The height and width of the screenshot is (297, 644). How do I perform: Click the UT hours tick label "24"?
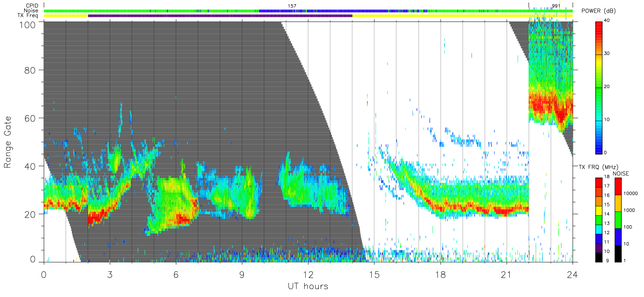tap(572, 273)
